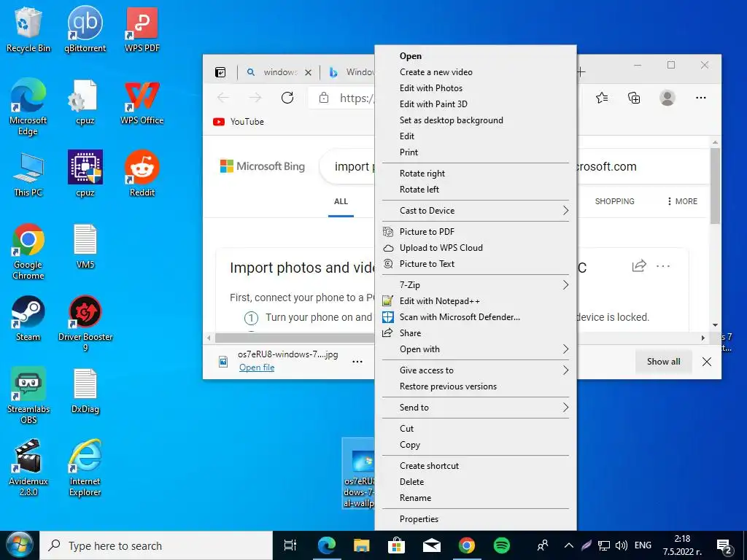
Task: Select the WPS Office desktop shortcut
Action: [x=142, y=103]
